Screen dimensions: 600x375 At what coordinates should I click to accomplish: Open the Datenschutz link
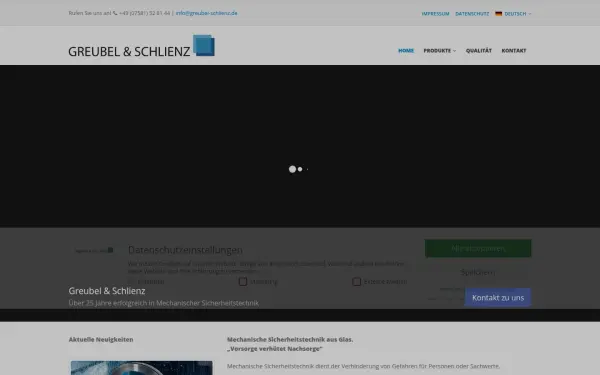pyautogui.click(x=472, y=14)
